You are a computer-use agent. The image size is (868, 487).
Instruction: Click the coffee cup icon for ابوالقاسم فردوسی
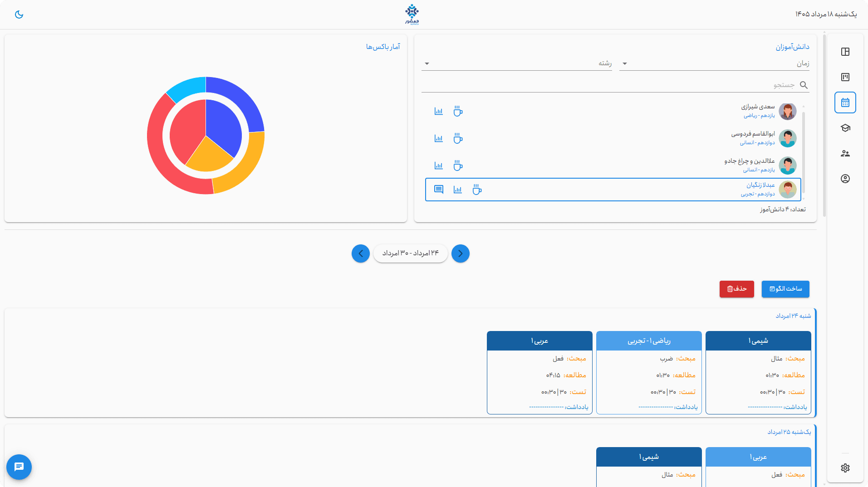click(458, 138)
